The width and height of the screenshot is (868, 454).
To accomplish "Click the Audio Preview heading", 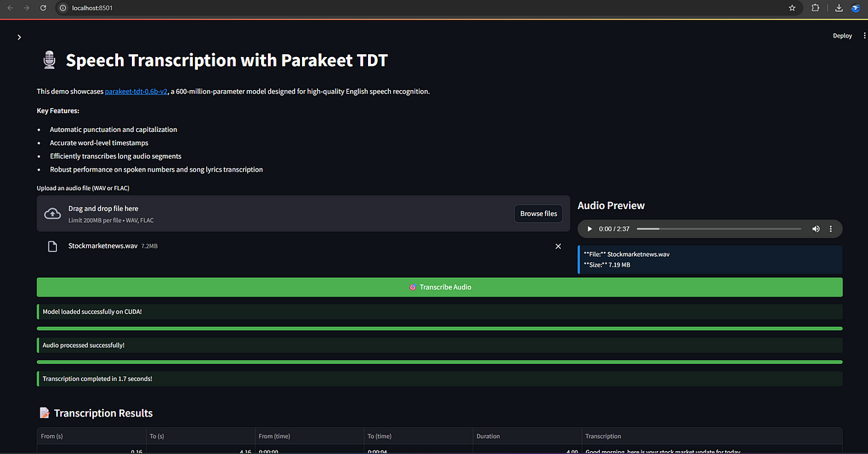I will (x=611, y=205).
